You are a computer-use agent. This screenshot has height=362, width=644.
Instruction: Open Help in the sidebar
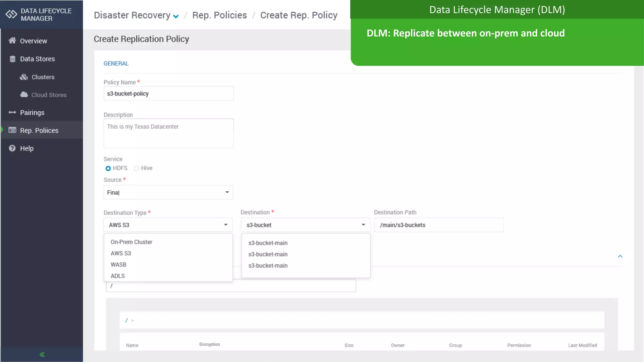coord(27,148)
